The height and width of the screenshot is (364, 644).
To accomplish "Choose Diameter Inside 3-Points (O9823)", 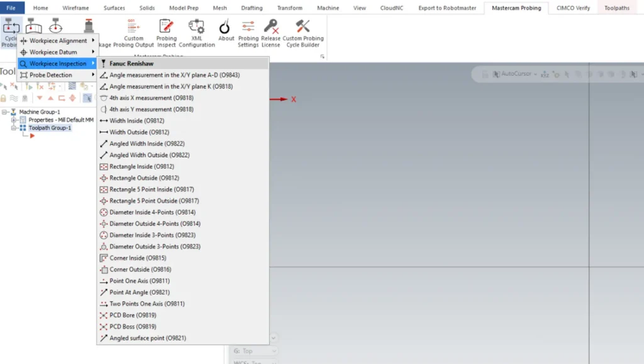I will (x=183, y=236).
